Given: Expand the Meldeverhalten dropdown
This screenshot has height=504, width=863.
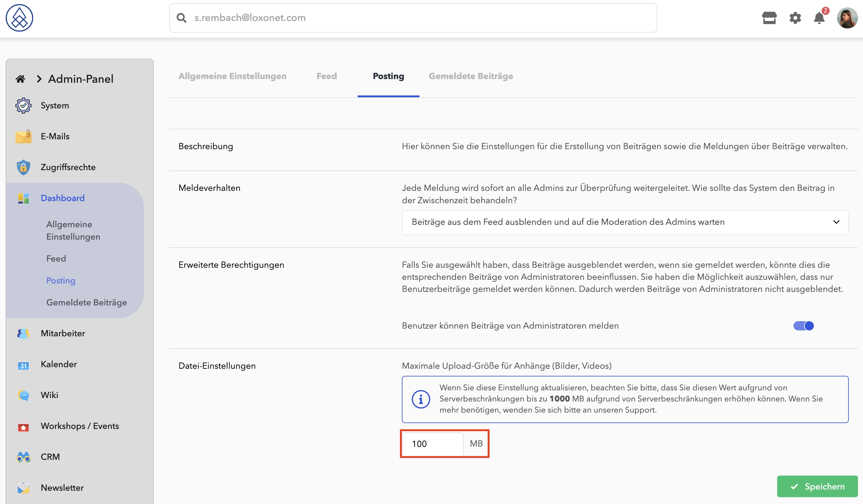Looking at the screenshot, I should 625,222.
